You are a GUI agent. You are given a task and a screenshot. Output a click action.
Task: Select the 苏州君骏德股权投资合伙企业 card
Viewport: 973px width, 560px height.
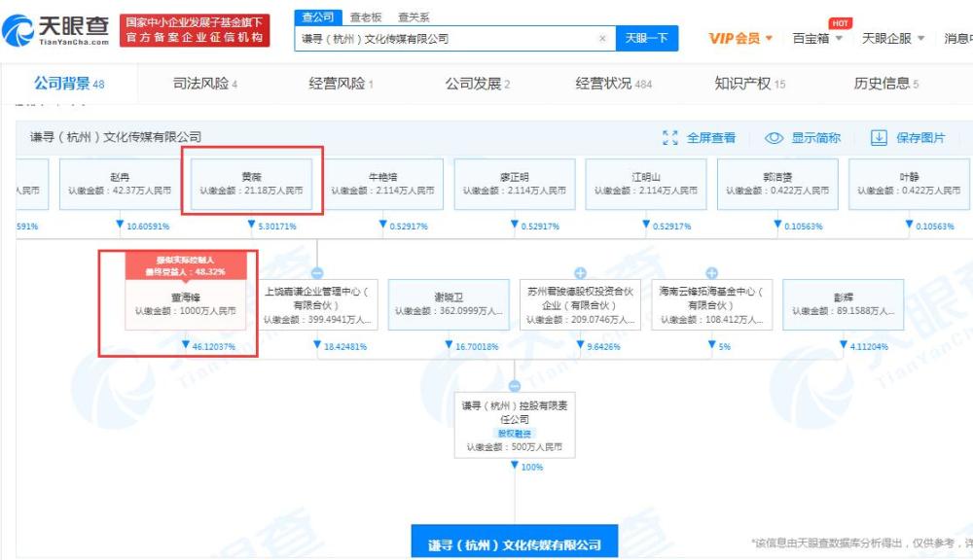click(580, 304)
